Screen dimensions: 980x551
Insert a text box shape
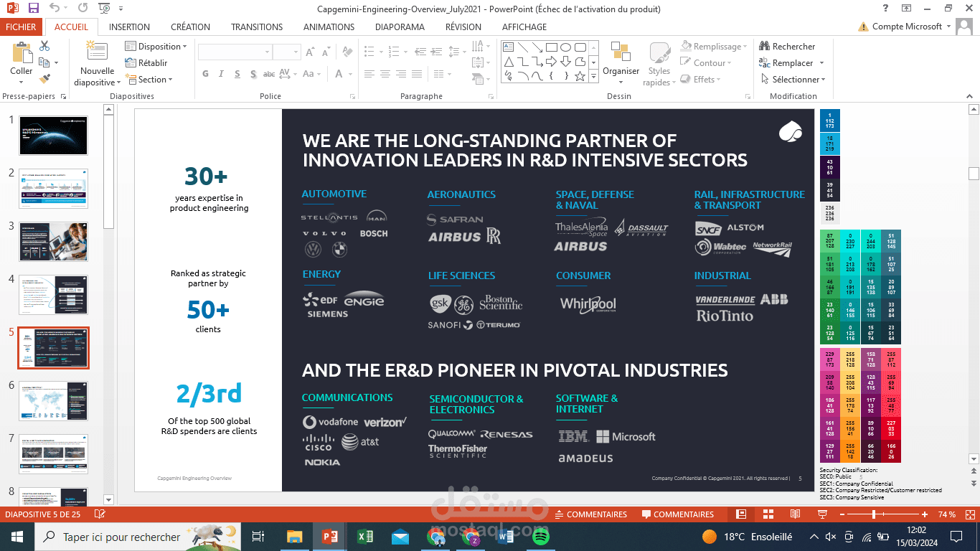pyautogui.click(x=508, y=47)
